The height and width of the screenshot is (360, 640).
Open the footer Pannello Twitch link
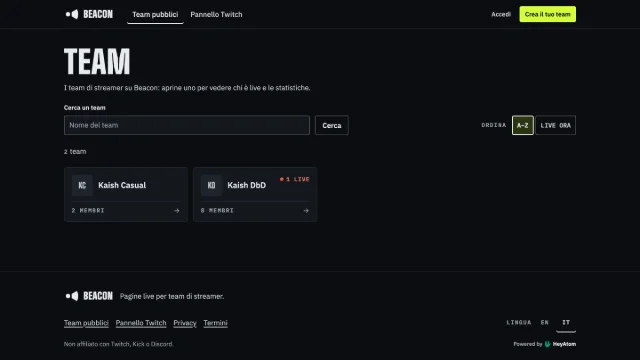click(x=141, y=323)
